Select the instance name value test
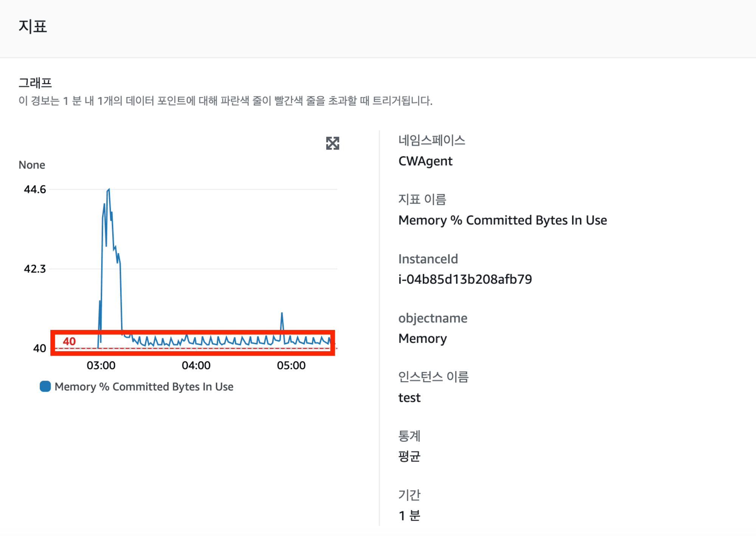This screenshot has height=536, width=756. 409,398
